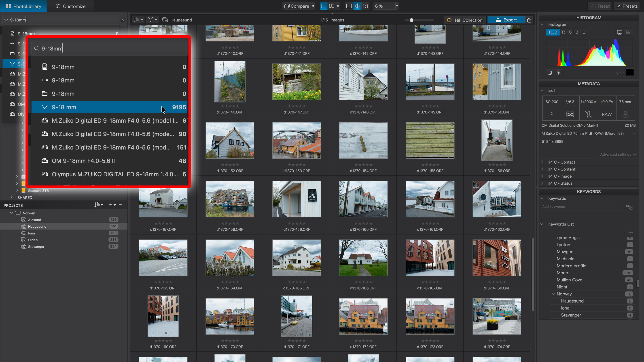Expand IPTC - Contact section
This screenshot has height=362, width=644.
click(542, 162)
